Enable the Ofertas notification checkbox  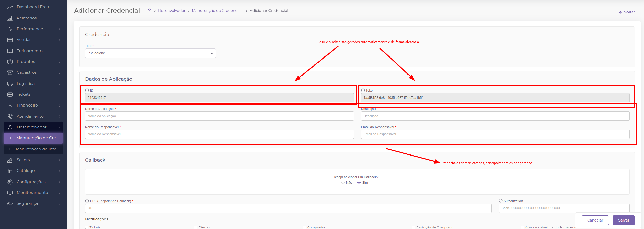click(196, 227)
